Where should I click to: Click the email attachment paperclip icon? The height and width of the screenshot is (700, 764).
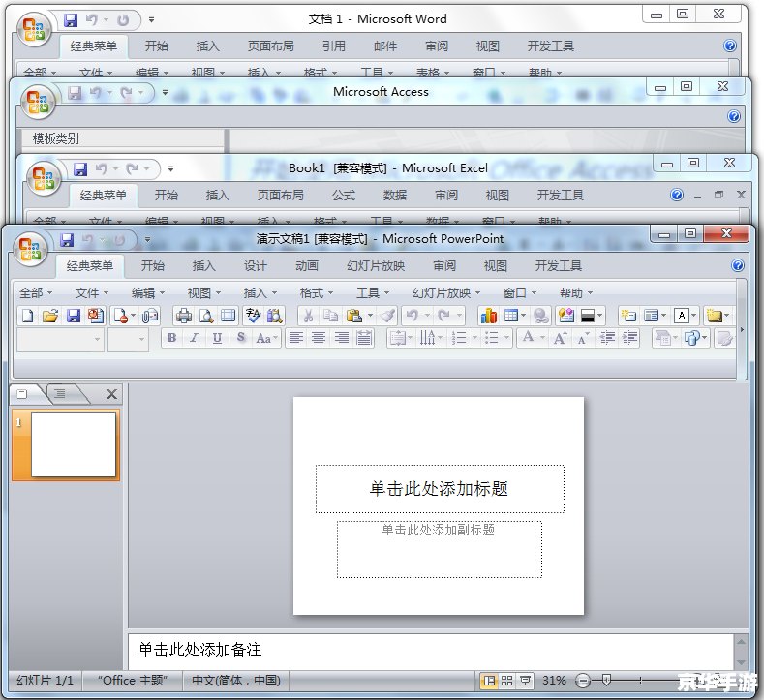(x=149, y=316)
